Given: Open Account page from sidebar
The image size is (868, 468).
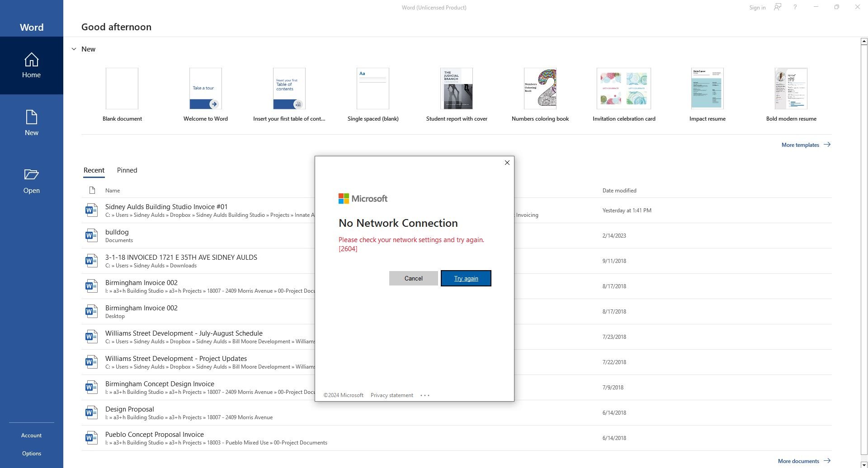Looking at the screenshot, I should pos(31,435).
